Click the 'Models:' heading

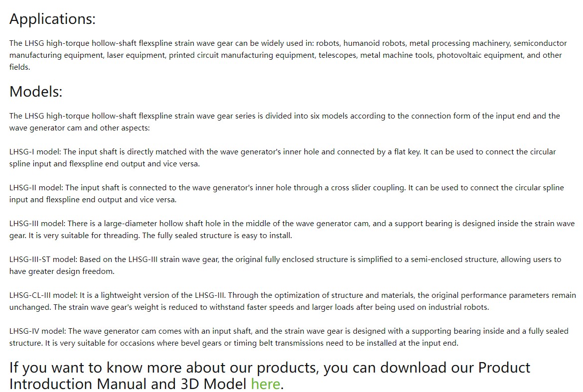36,92
